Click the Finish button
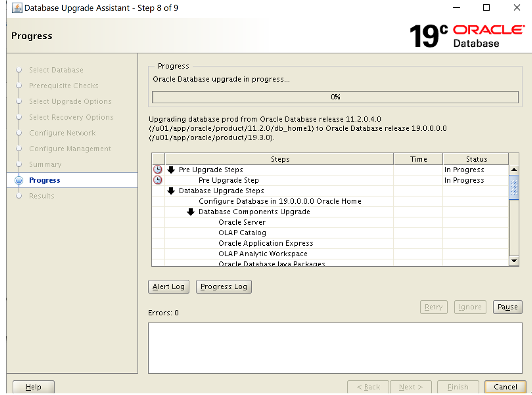This screenshot has height=395, width=532. [458, 387]
